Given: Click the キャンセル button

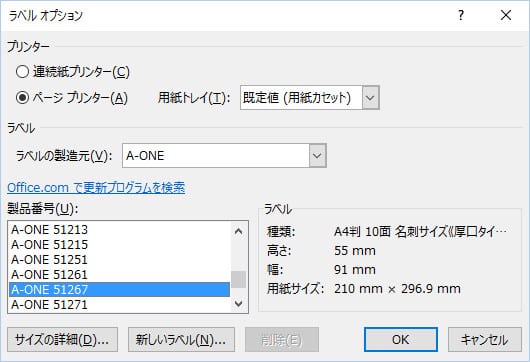Looking at the screenshot, I should (485, 340).
